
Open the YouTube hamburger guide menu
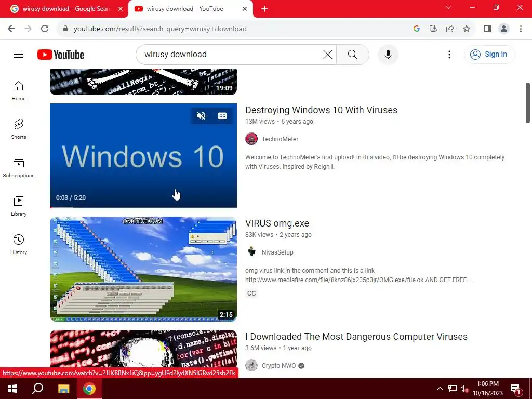(x=19, y=54)
